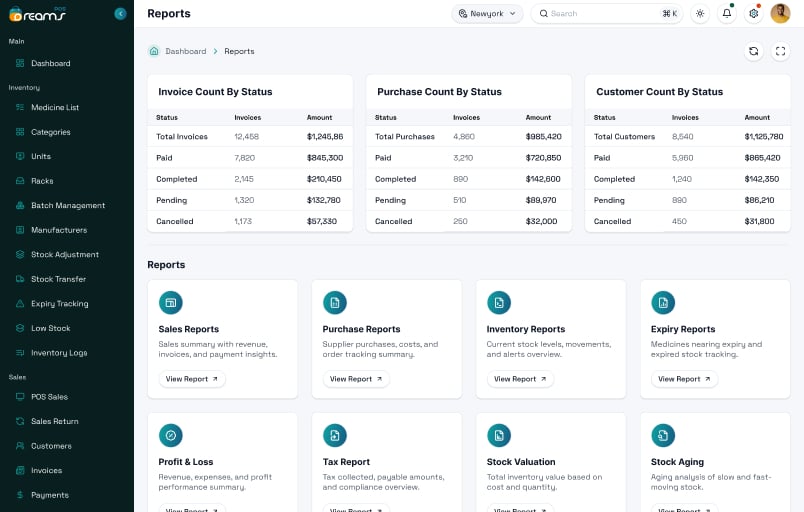Click the Expiry Reports card icon
Image resolution: width=804 pixels, height=512 pixels.
pyautogui.click(x=663, y=303)
